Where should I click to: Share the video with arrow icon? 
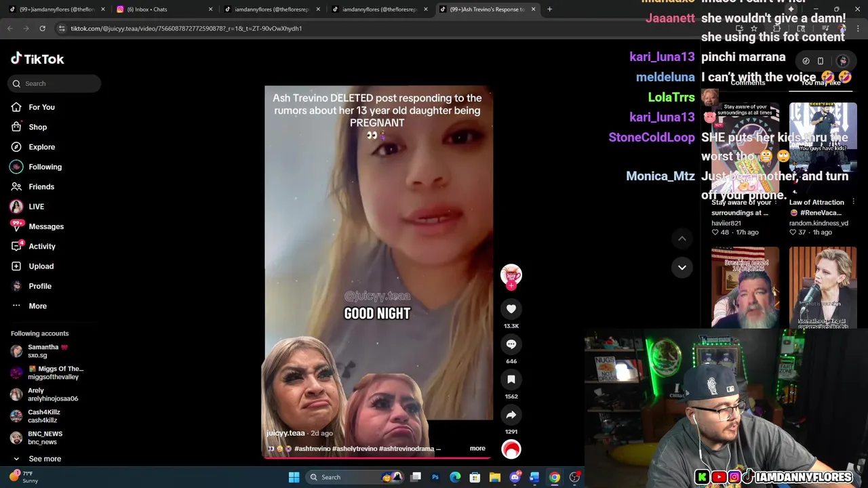point(511,415)
